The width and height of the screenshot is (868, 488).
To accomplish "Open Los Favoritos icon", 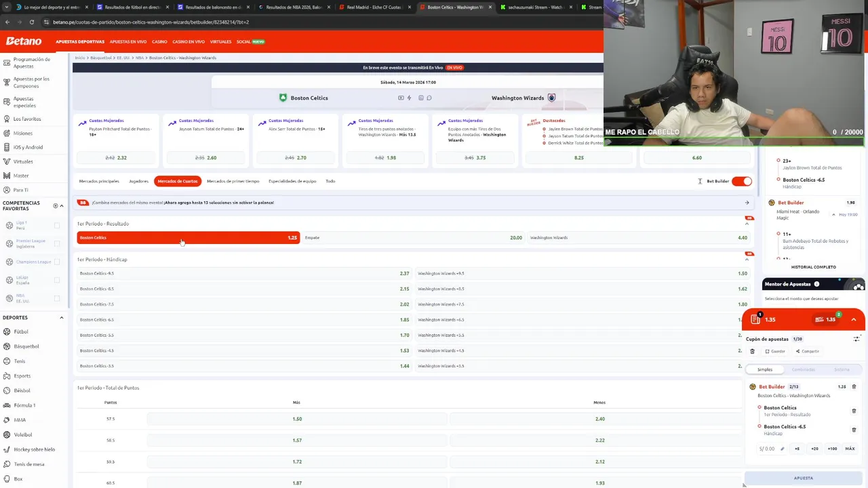I will point(6,119).
